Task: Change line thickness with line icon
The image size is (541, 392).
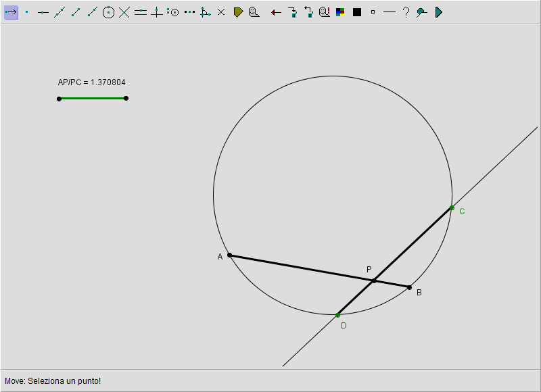Action: coord(390,12)
